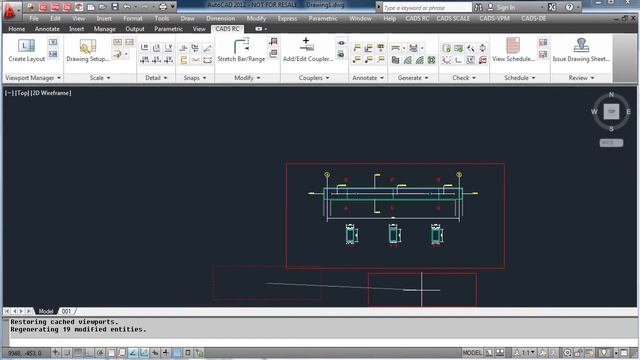
Task: Click the building icon in Generate panel
Action: (x=395, y=60)
